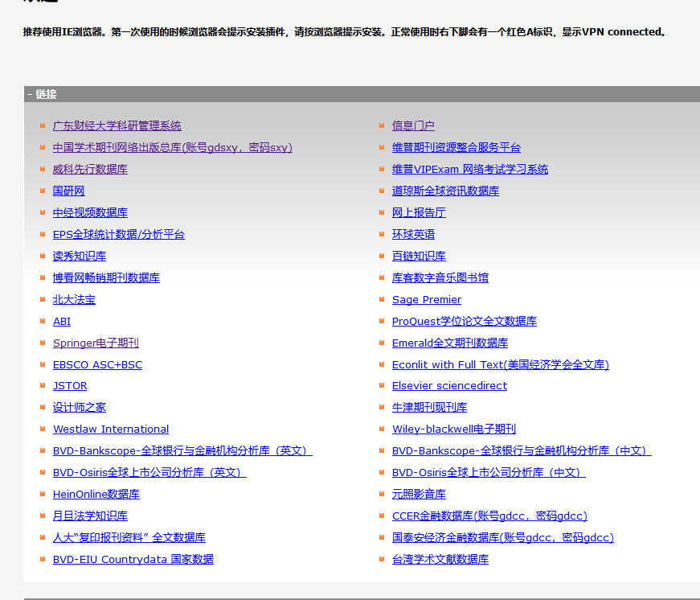The height and width of the screenshot is (600, 700).
Task: Open 道琼斯全球资讯数据库 link
Action: click(x=445, y=191)
